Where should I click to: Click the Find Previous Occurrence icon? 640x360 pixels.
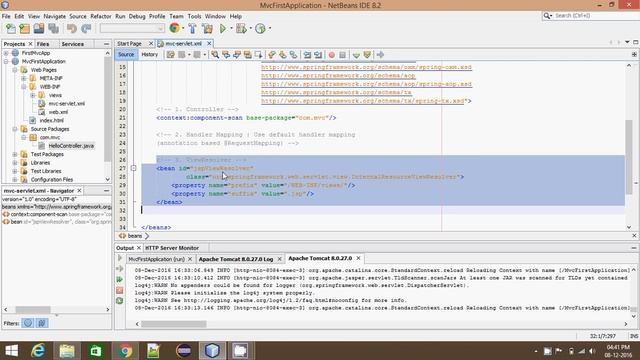(226, 55)
